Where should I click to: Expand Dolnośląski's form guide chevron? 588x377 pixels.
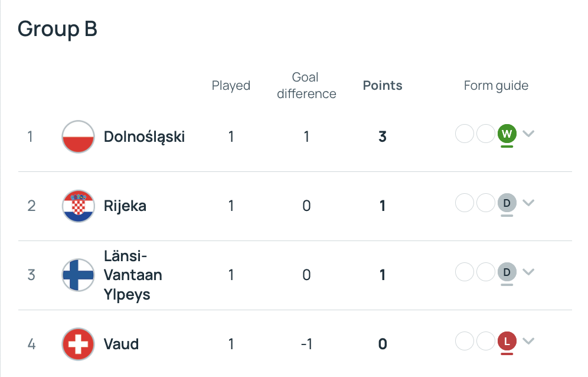(x=528, y=134)
